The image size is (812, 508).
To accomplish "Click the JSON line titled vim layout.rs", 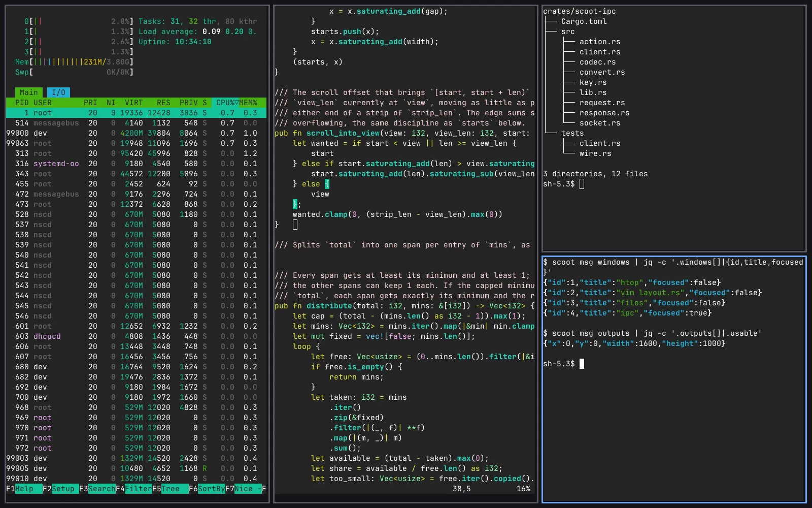I will pos(652,293).
